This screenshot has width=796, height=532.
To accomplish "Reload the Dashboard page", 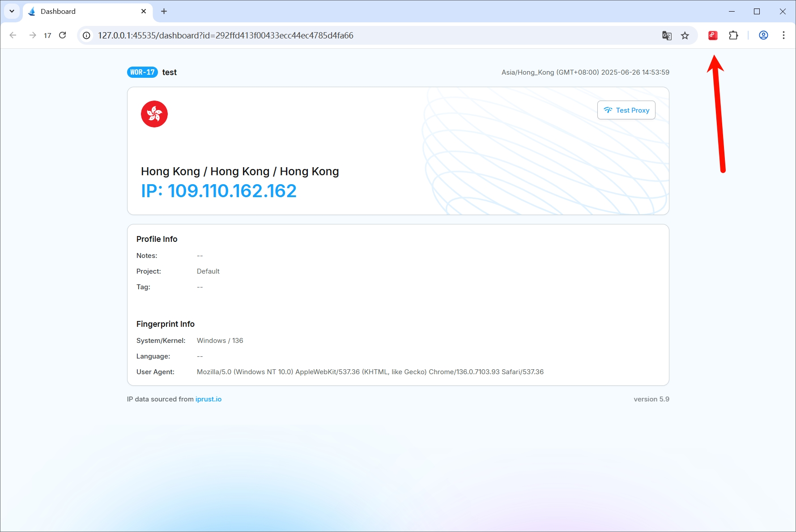I will (x=63, y=35).
